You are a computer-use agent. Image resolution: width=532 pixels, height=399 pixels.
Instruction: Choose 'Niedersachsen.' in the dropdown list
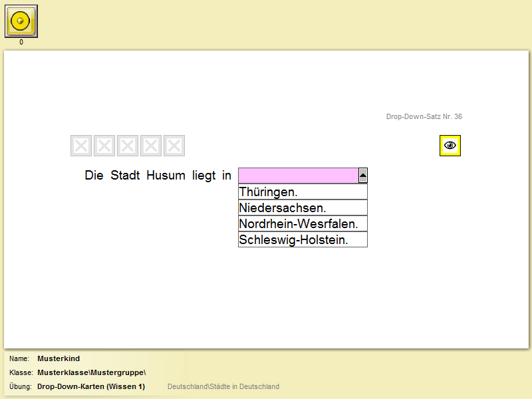point(303,207)
